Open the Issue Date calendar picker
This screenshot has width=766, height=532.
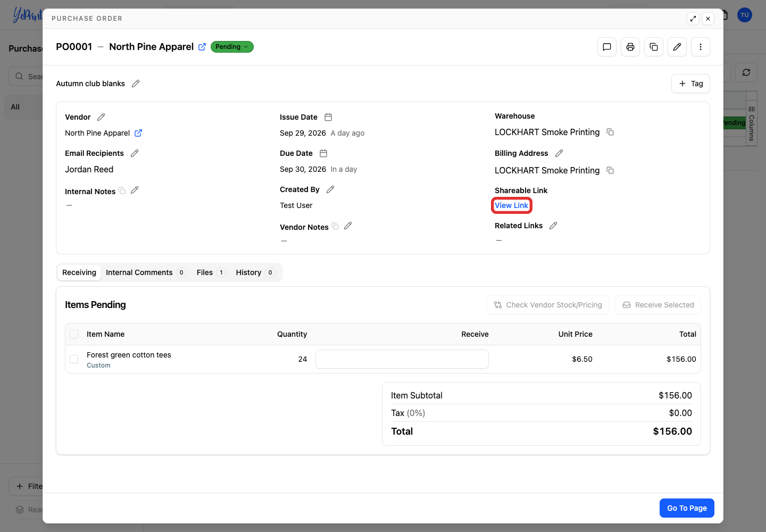pyautogui.click(x=328, y=117)
